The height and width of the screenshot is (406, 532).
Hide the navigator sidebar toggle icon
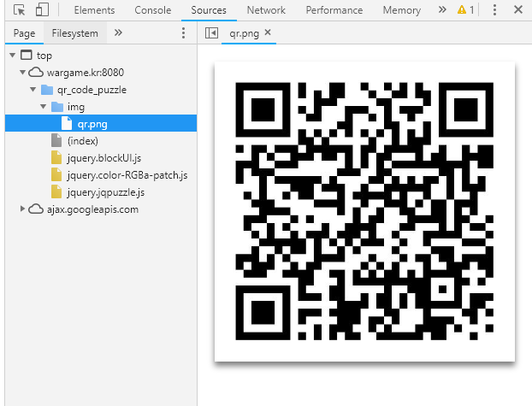[212, 32]
